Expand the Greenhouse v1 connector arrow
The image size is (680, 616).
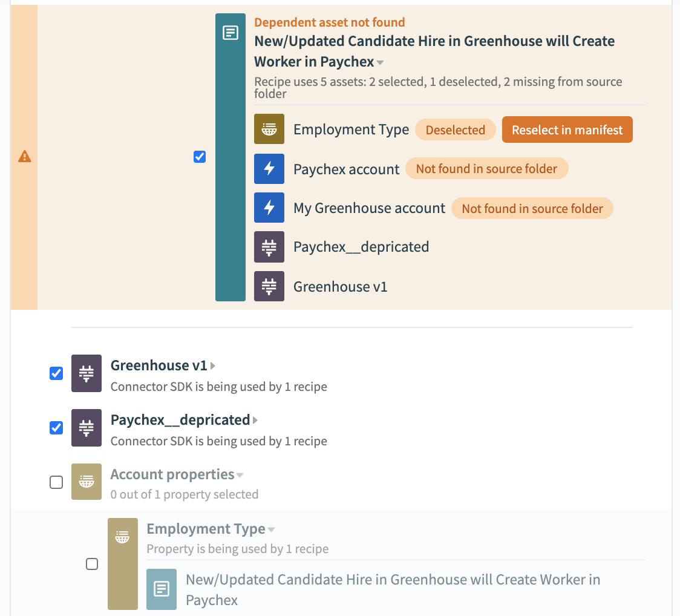point(213,366)
